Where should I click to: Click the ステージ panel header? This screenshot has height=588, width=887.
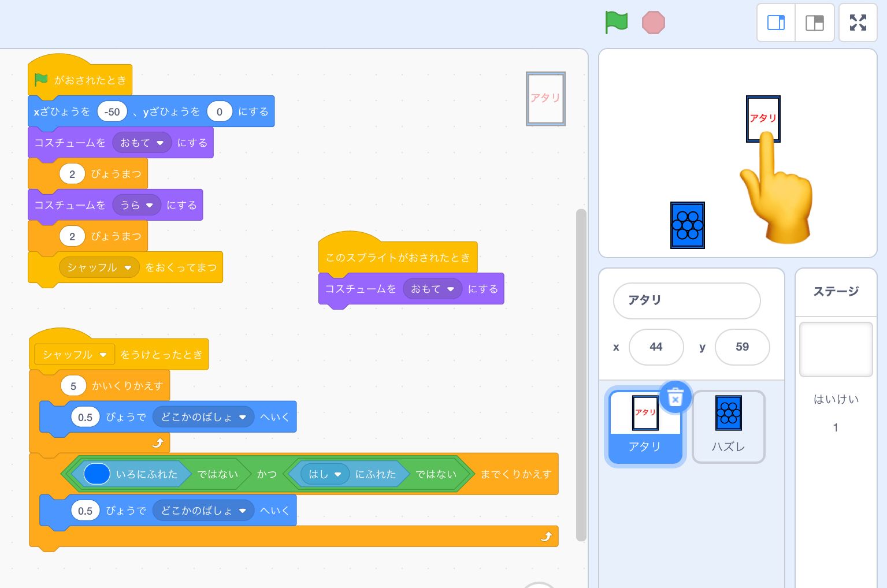click(x=836, y=292)
